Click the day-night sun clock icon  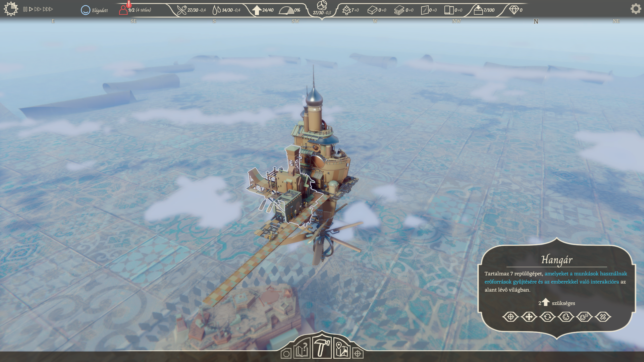[x=11, y=9]
